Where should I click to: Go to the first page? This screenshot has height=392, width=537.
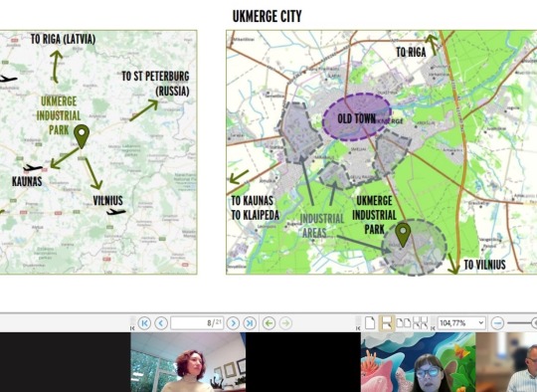point(144,323)
